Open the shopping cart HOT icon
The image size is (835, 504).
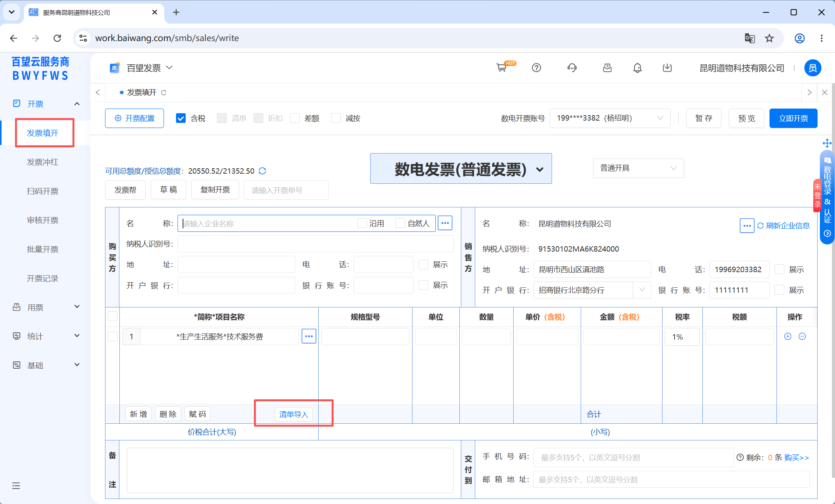pyautogui.click(x=502, y=68)
